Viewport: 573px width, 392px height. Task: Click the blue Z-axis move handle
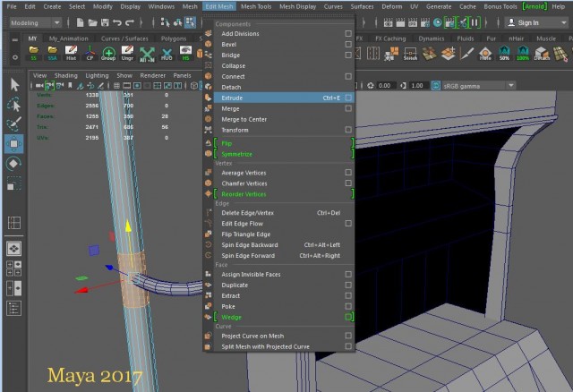point(109,268)
